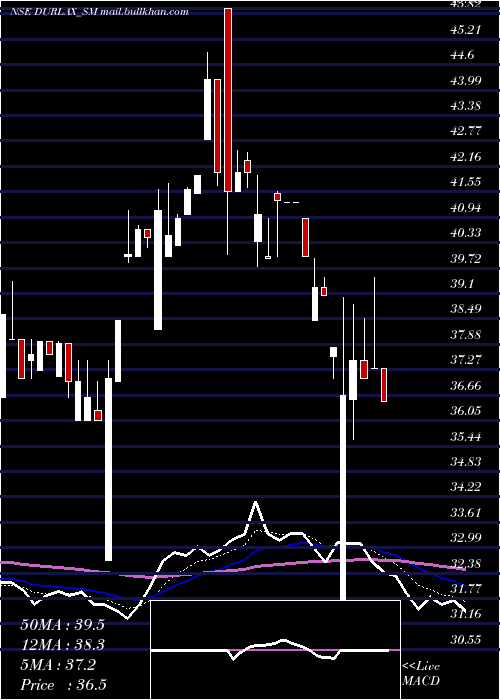Image resolution: width=500 pixels, height=700 pixels.
Task: Select the 38.49 price axis label
Action: [466, 309]
